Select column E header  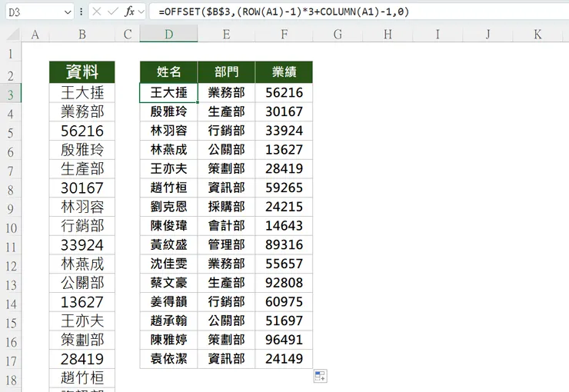coord(226,35)
